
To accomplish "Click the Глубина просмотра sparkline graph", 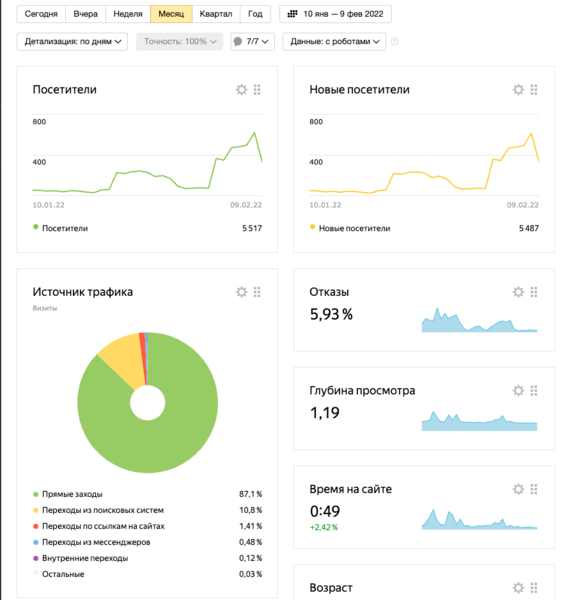I will click(479, 421).
